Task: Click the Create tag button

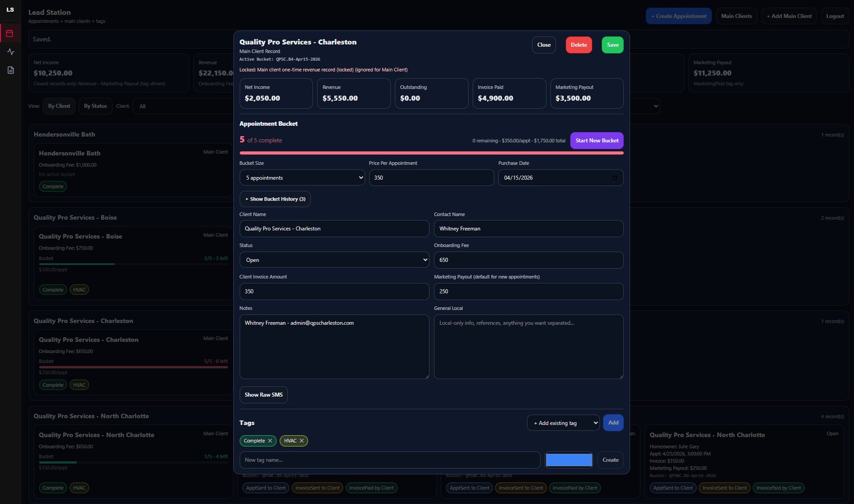Action: (x=611, y=460)
